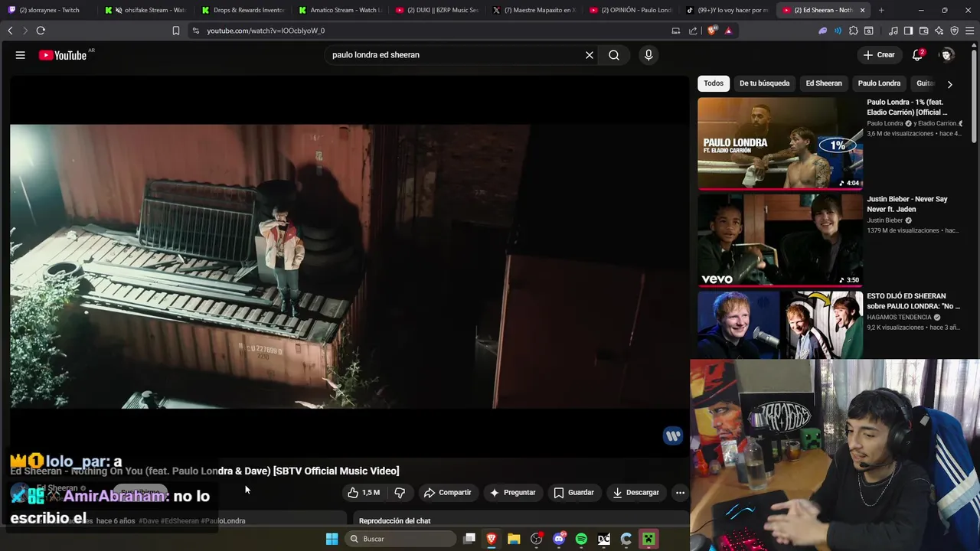Open a new browser tab
This screenshot has height=551, width=980.
click(x=881, y=10)
